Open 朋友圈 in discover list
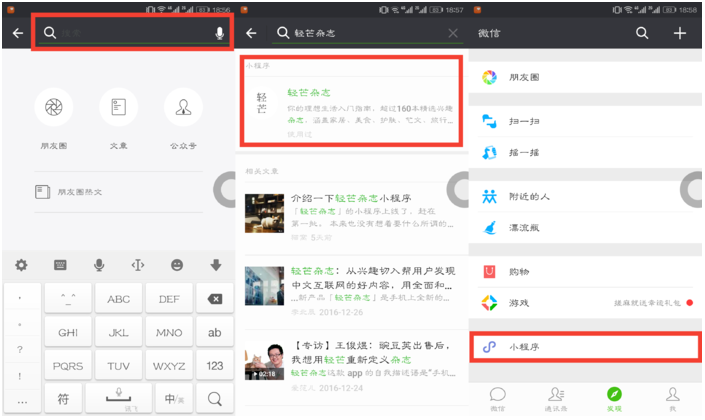Image resolution: width=705 pixels, height=420 pixels. click(x=585, y=77)
